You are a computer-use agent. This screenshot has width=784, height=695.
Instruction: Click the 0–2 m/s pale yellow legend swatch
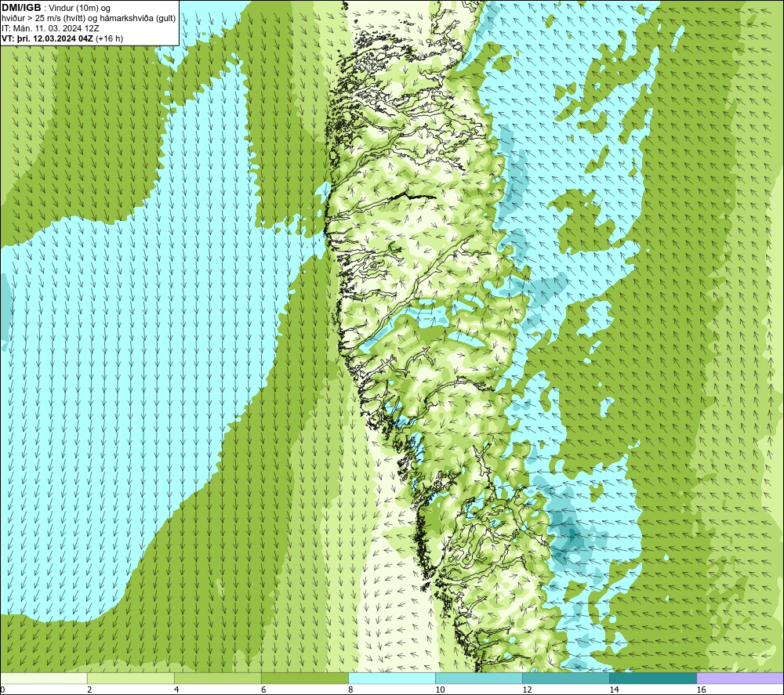(x=44, y=678)
